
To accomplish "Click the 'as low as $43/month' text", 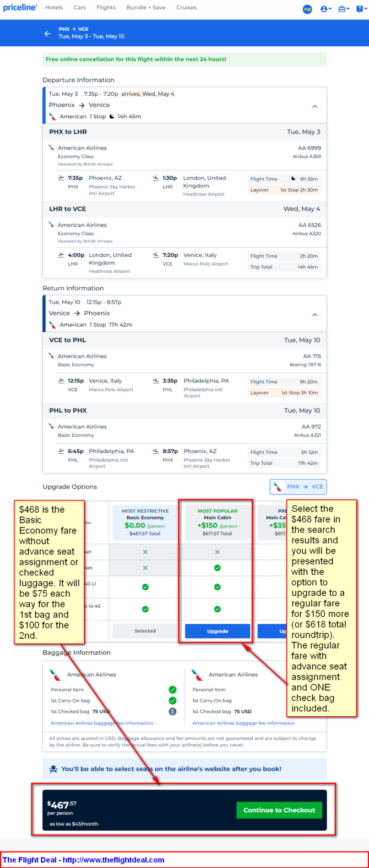I will click(x=74, y=824).
